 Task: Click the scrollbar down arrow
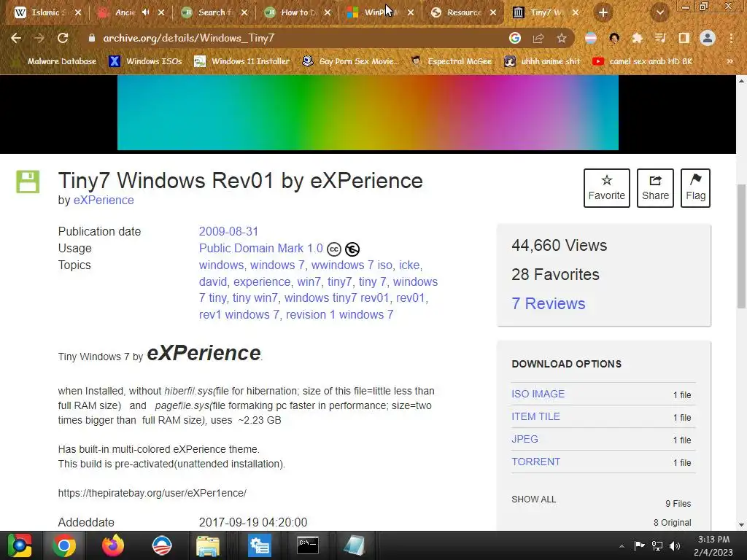coord(741,525)
